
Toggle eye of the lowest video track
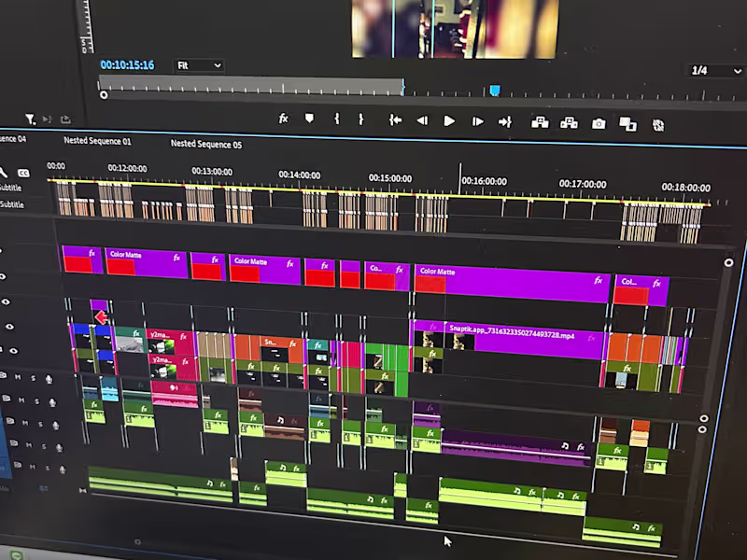[13, 351]
